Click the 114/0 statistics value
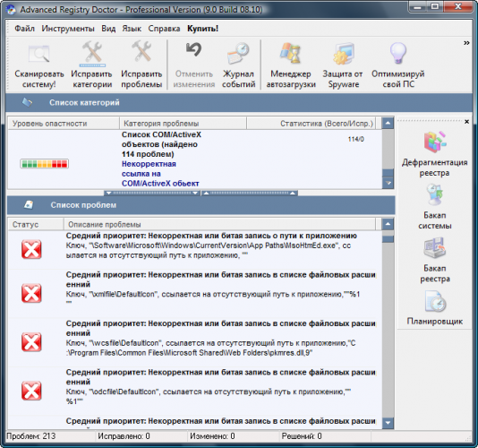The height and width of the screenshot is (448, 478). pos(355,139)
